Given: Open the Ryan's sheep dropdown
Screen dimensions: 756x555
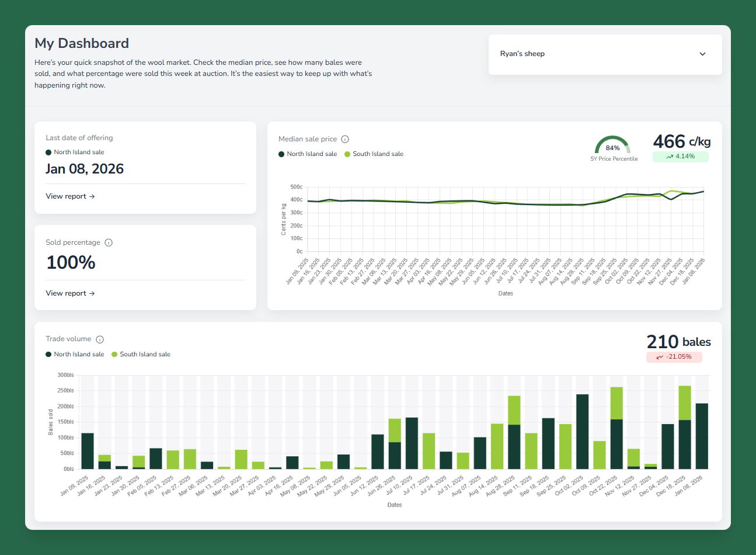Looking at the screenshot, I should click(605, 54).
